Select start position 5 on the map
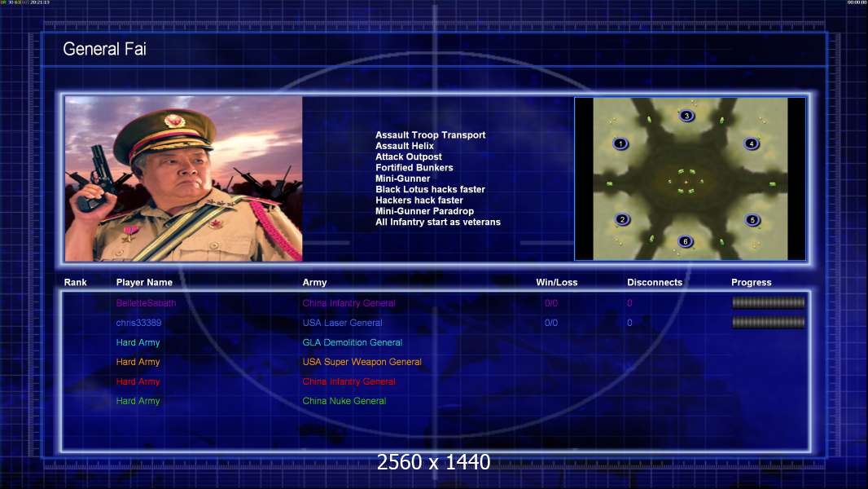This screenshot has height=489, width=868. click(752, 220)
